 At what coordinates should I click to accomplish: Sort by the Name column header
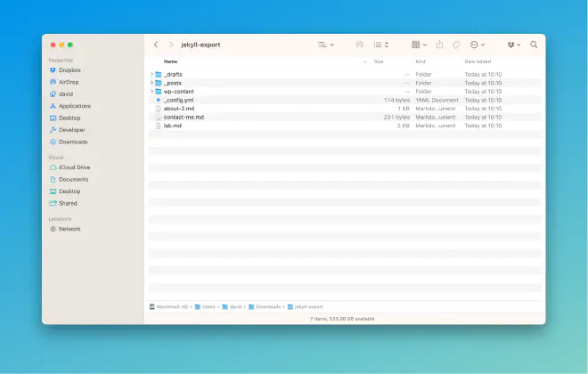tap(171, 61)
